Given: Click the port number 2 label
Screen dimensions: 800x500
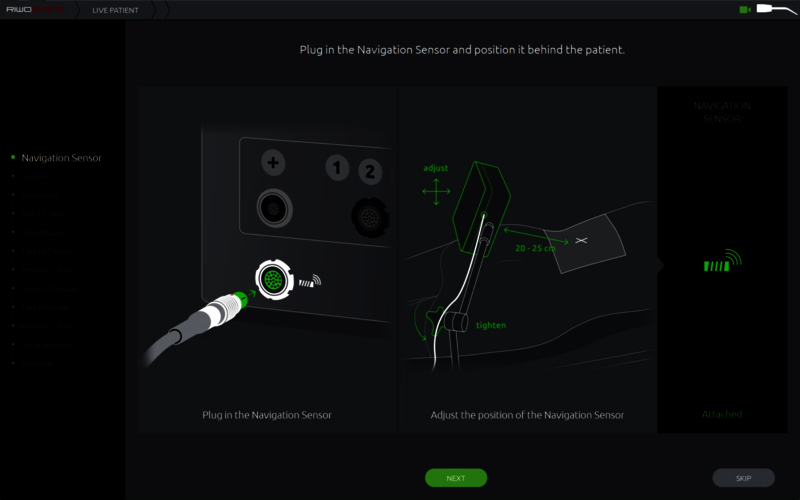Looking at the screenshot, I should point(370,171).
